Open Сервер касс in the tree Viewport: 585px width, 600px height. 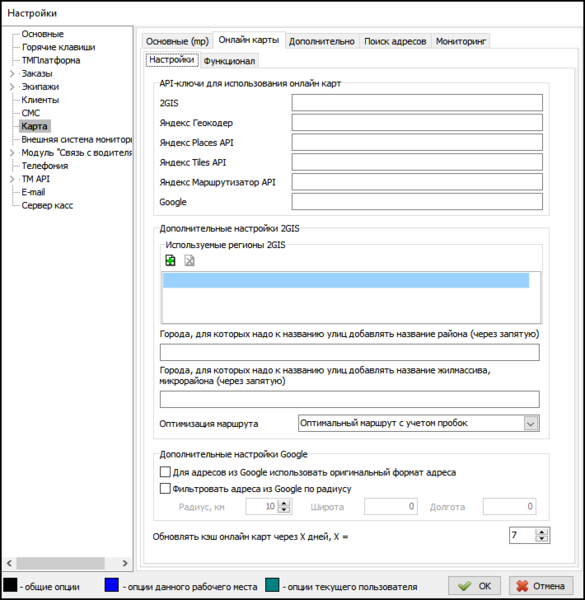(47, 205)
